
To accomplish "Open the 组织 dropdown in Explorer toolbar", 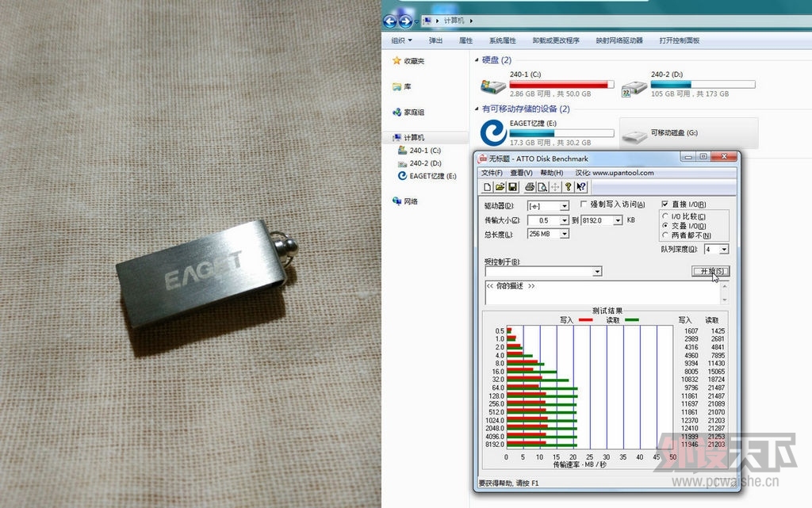I will click(402, 40).
